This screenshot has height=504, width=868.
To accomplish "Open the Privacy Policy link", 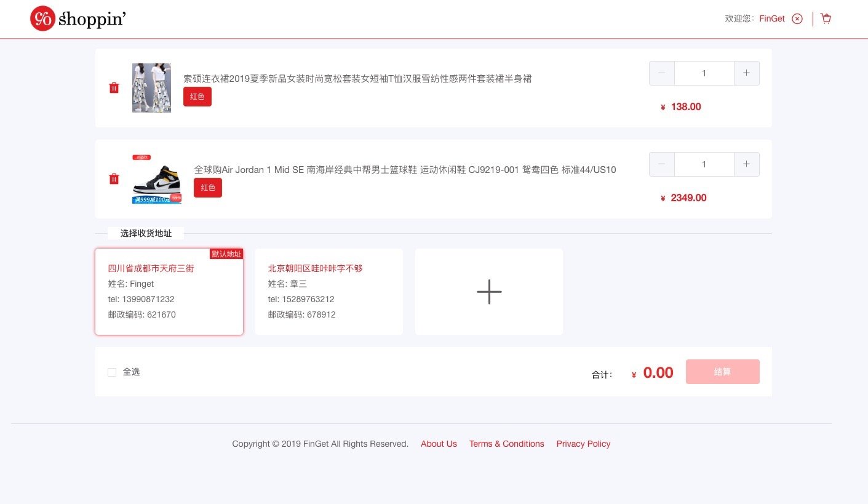I will click(x=583, y=444).
